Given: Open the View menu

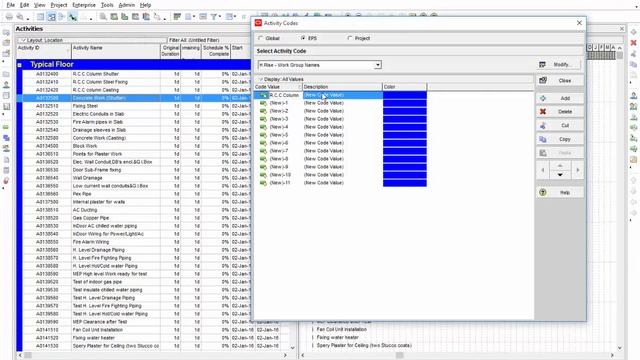Looking at the screenshot, I should tap(39, 5).
